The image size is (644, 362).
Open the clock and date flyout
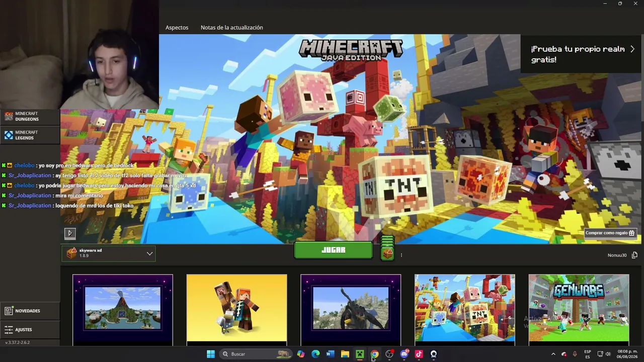click(627, 354)
